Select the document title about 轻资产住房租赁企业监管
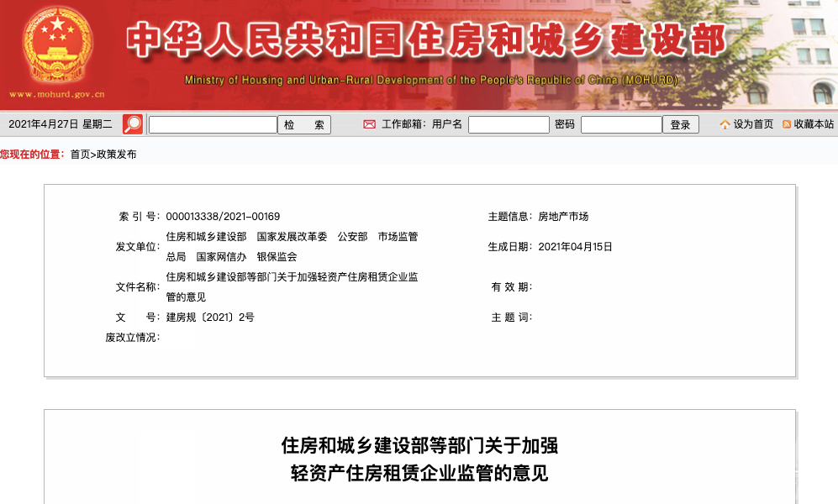The width and height of the screenshot is (838, 504). tap(420, 460)
